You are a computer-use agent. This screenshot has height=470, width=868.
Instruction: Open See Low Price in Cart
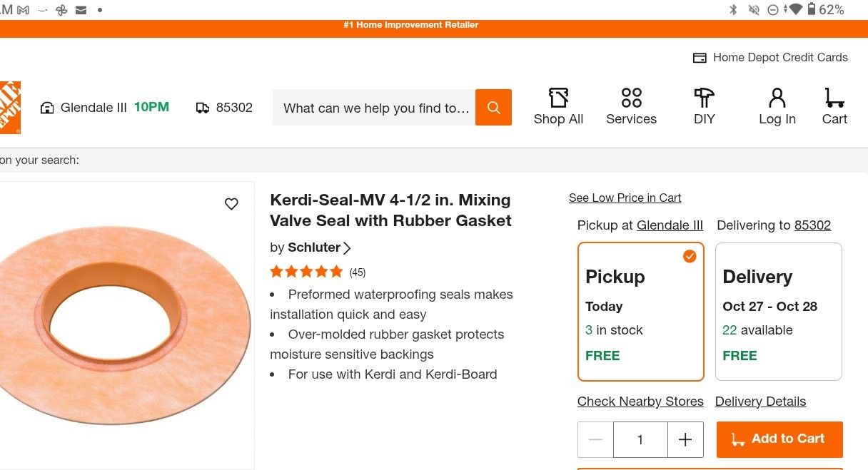(625, 198)
